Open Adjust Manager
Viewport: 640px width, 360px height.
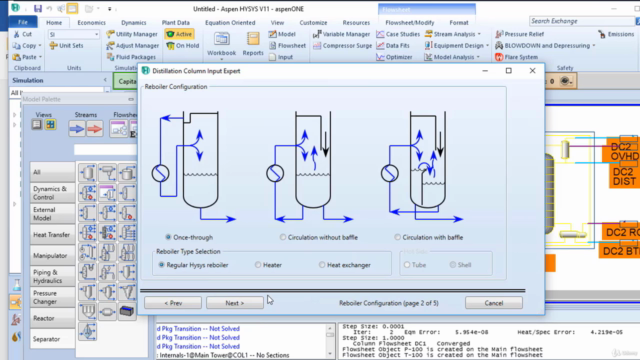(x=133, y=46)
